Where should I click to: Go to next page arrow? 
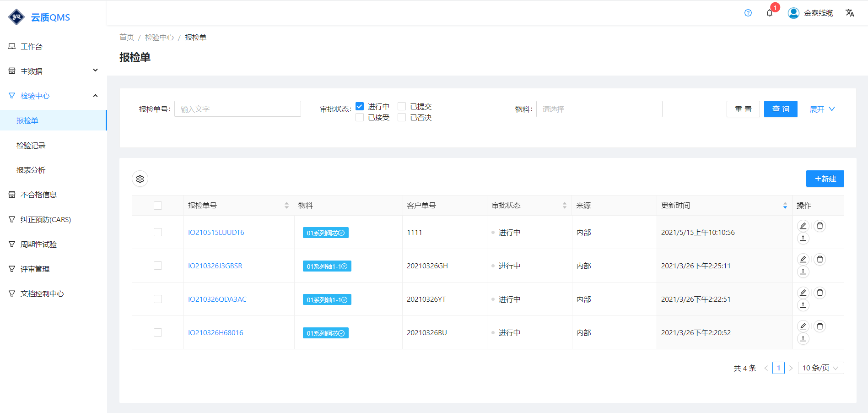tap(791, 368)
